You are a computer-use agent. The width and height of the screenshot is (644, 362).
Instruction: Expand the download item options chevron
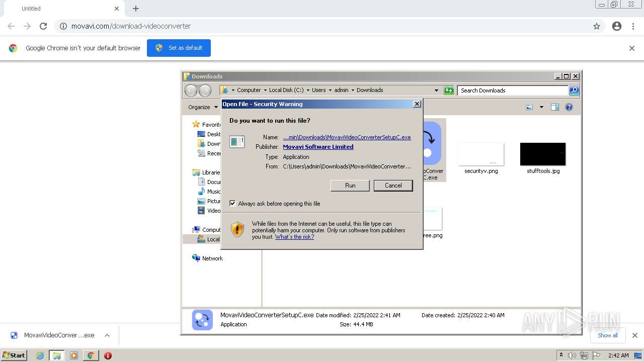click(107, 335)
